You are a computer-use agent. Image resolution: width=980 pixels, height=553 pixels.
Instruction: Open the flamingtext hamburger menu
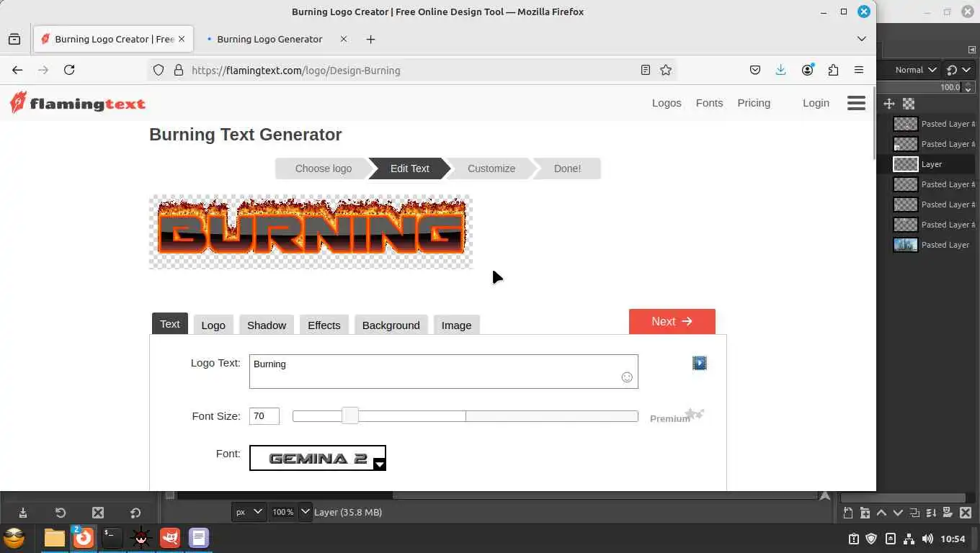pyautogui.click(x=856, y=103)
